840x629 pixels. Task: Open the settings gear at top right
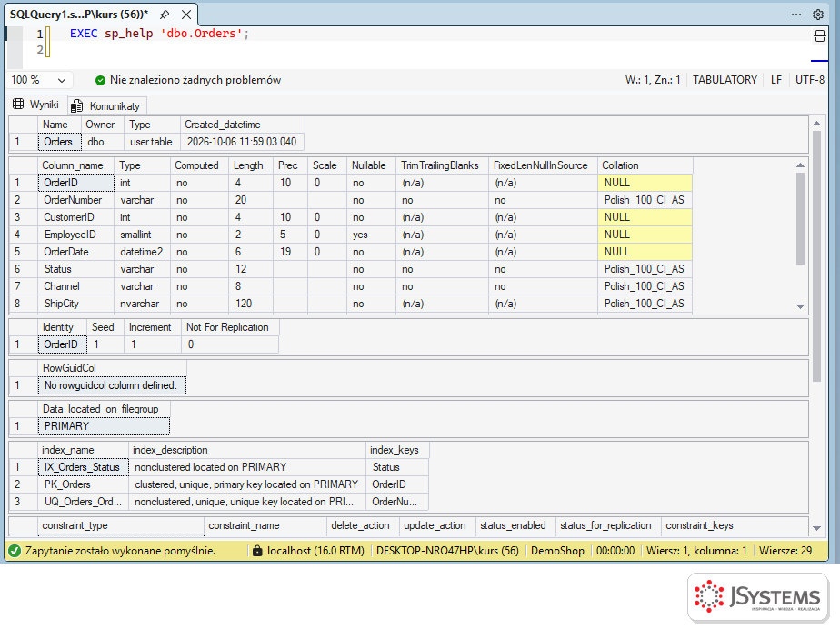[x=818, y=15]
